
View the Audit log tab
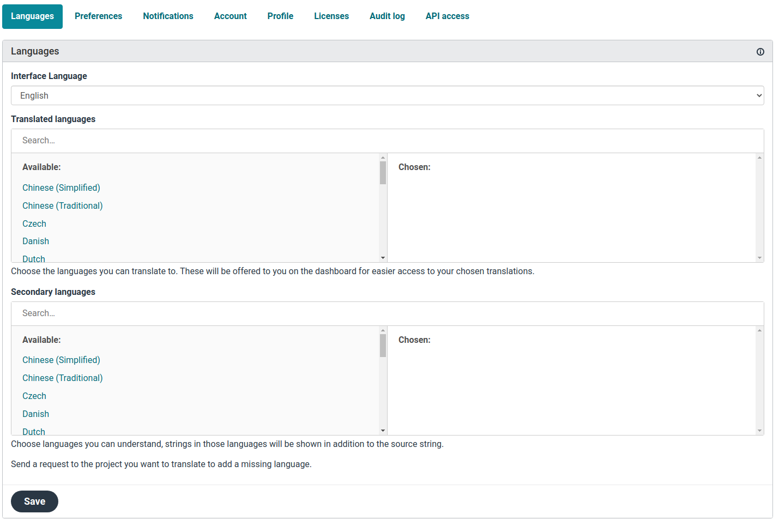pos(387,16)
